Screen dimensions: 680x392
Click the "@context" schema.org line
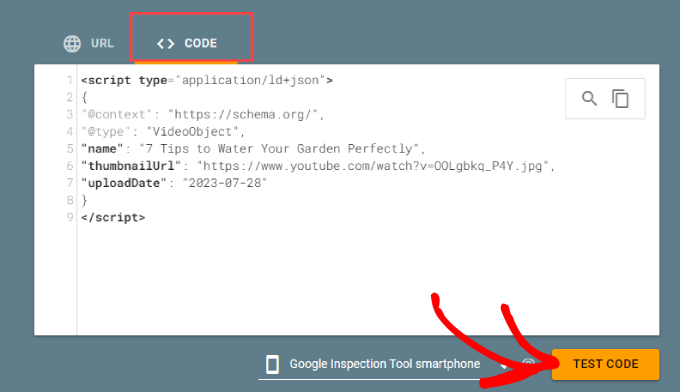coord(203,114)
